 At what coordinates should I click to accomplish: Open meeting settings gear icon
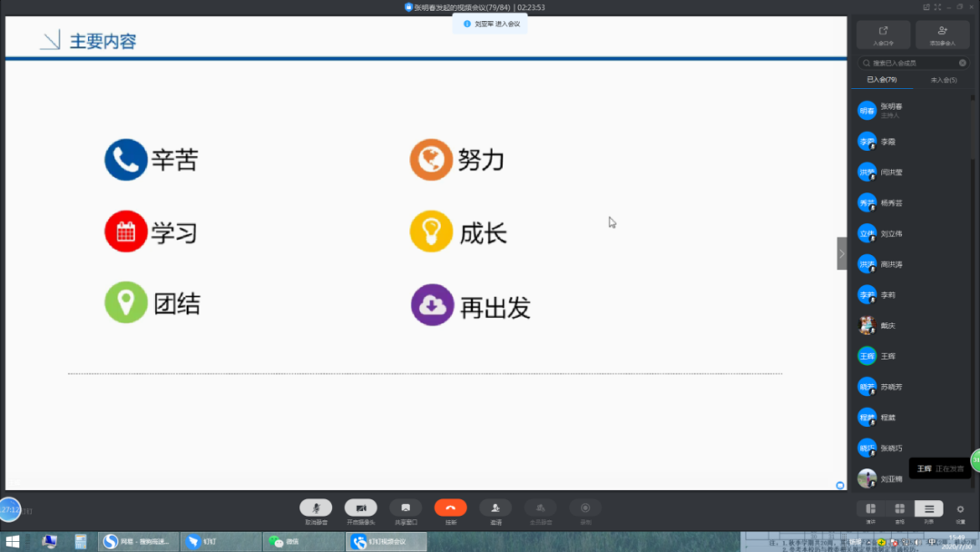click(x=960, y=509)
